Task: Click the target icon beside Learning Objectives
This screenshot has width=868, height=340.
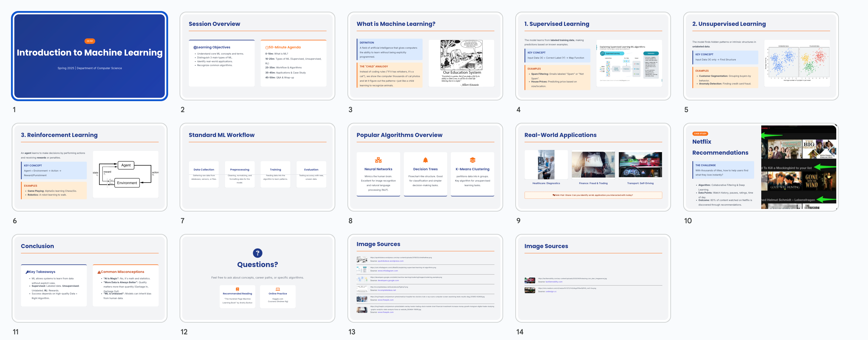Action: tap(195, 48)
